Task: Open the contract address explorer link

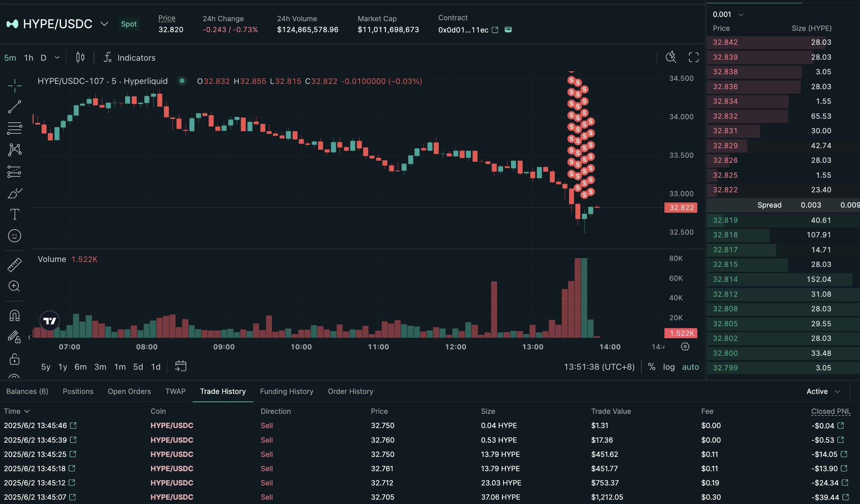Action: click(495, 30)
